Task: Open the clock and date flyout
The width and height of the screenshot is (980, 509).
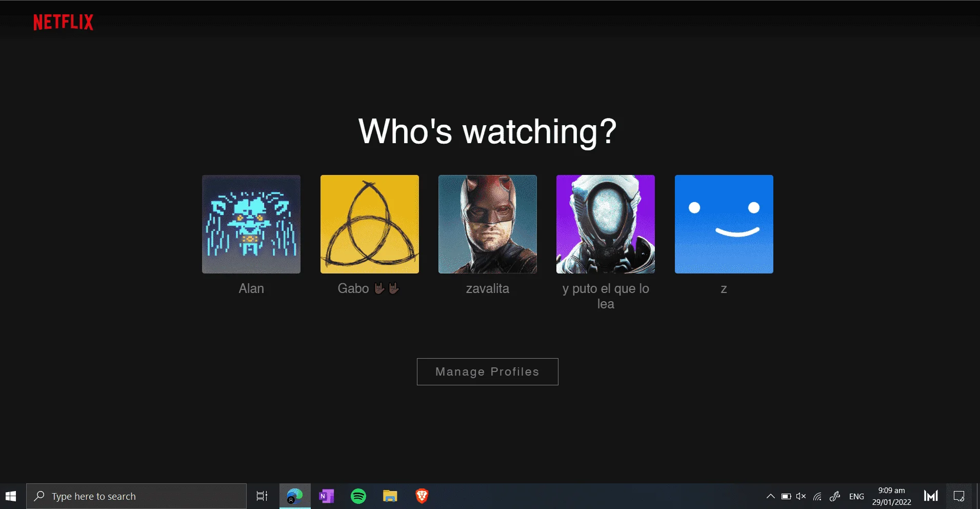Action: tap(892, 496)
